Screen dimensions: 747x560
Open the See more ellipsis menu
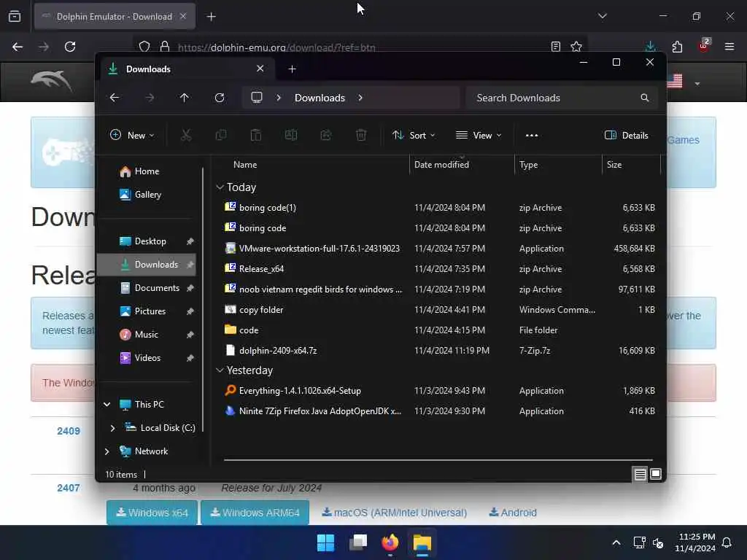[532, 135]
